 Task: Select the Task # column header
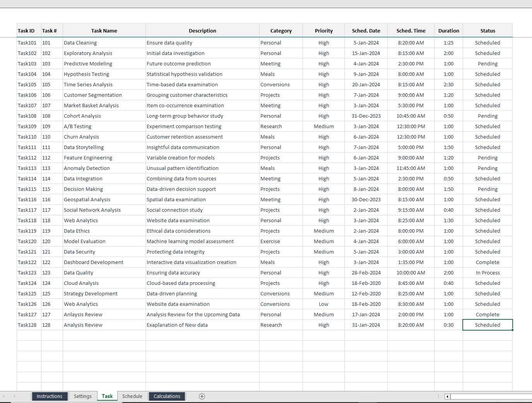tap(52, 31)
